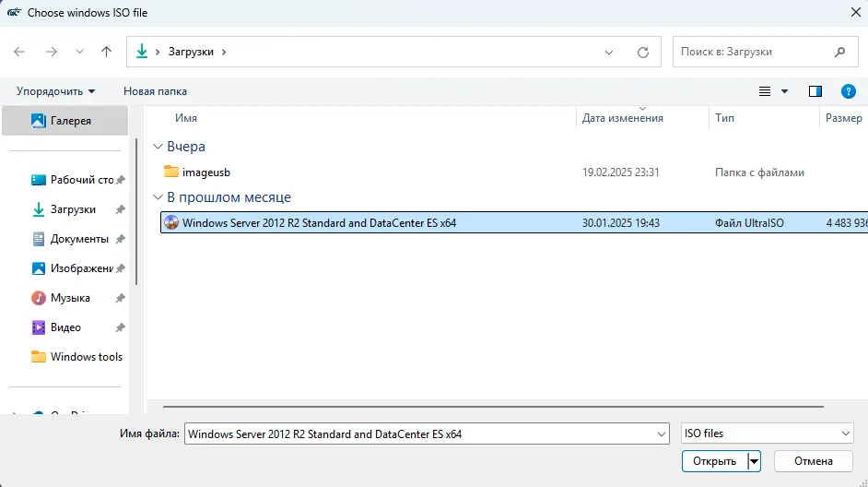This screenshot has width=868, height=487.
Task: Click the Имя файла input field
Action: 424,434
